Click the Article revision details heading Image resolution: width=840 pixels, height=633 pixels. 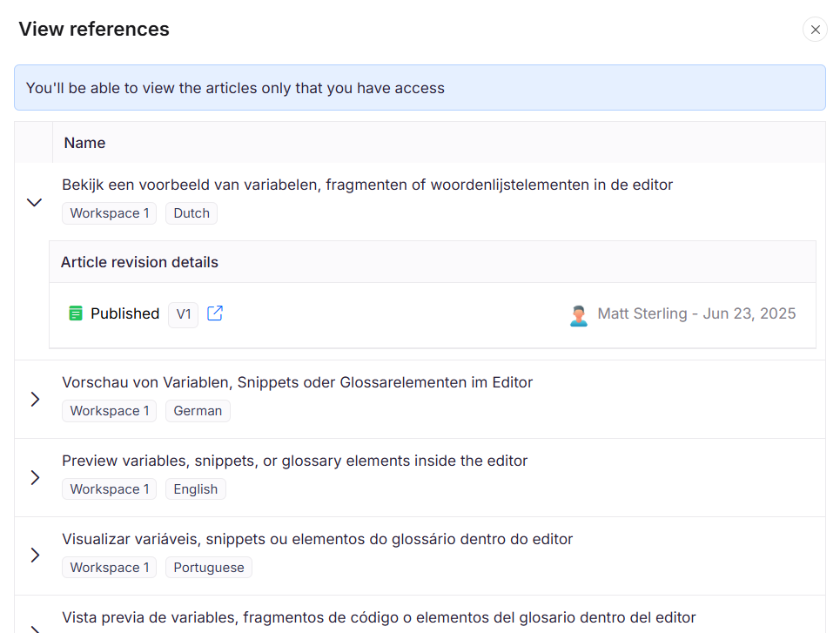(x=139, y=262)
